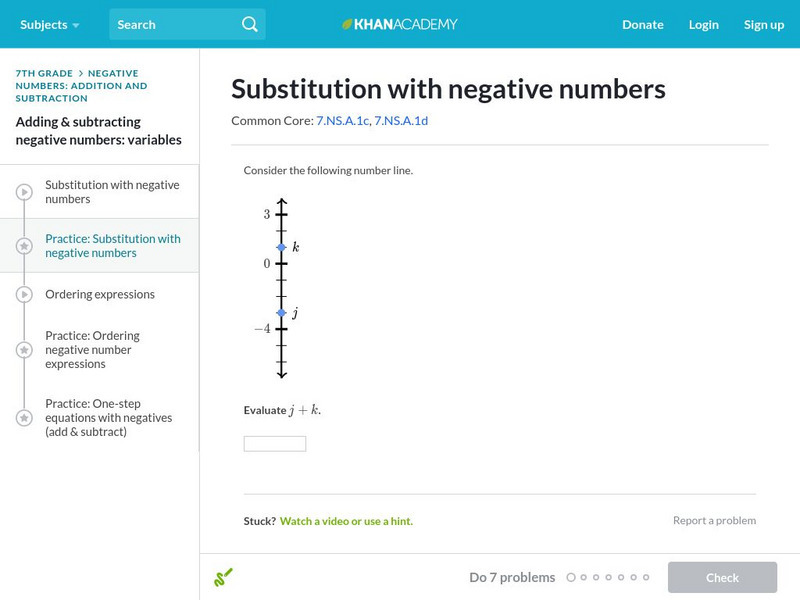Click Sign up in the header
This screenshot has width=800, height=600.
[764, 24]
